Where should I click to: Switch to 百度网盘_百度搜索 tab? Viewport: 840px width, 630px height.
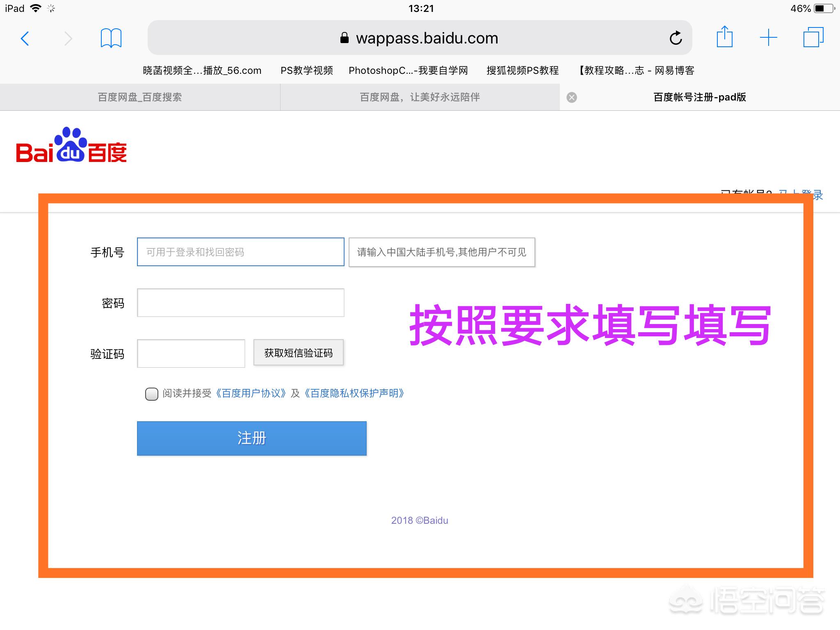pos(140,97)
